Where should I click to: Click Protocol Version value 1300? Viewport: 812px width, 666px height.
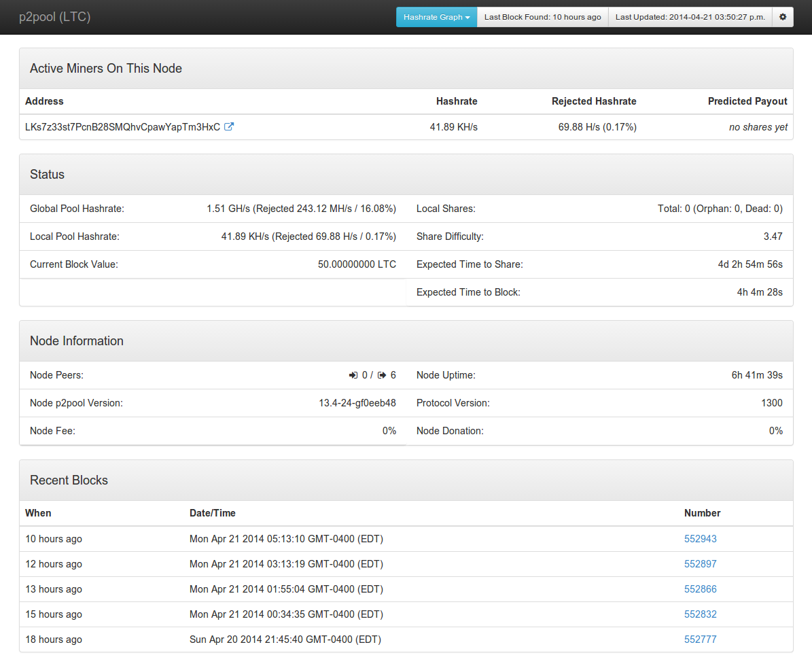click(772, 404)
